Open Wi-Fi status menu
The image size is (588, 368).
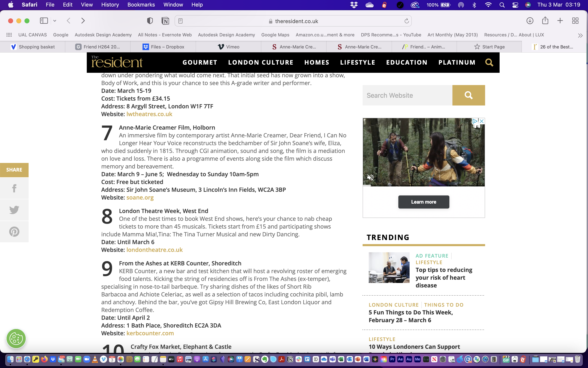click(x=488, y=5)
